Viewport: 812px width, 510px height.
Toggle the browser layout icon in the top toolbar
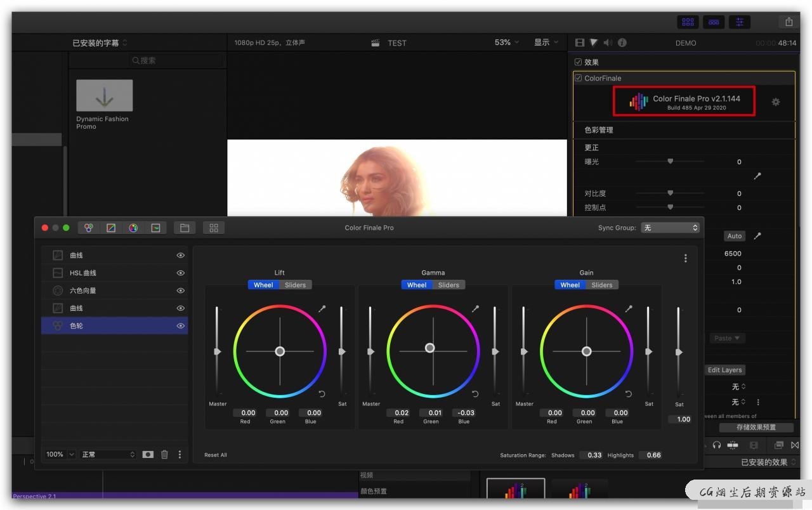click(688, 22)
